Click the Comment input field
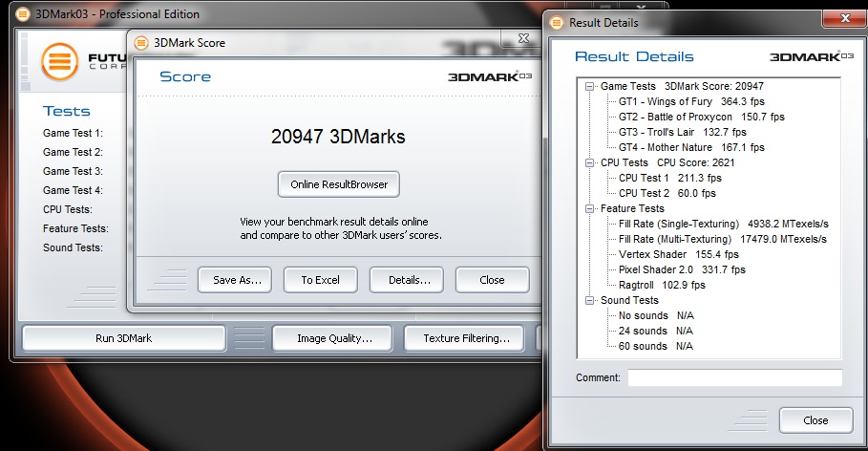This screenshot has height=451, width=868. point(734,377)
